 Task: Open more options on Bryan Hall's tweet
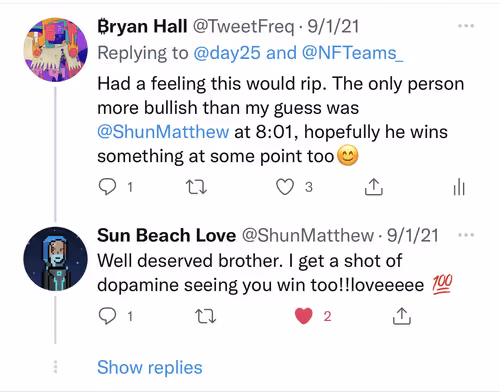pos(466,26)
